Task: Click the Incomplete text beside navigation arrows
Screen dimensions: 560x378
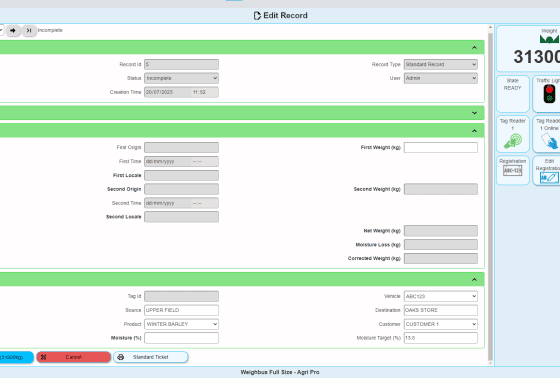Action: pos(50,30)
